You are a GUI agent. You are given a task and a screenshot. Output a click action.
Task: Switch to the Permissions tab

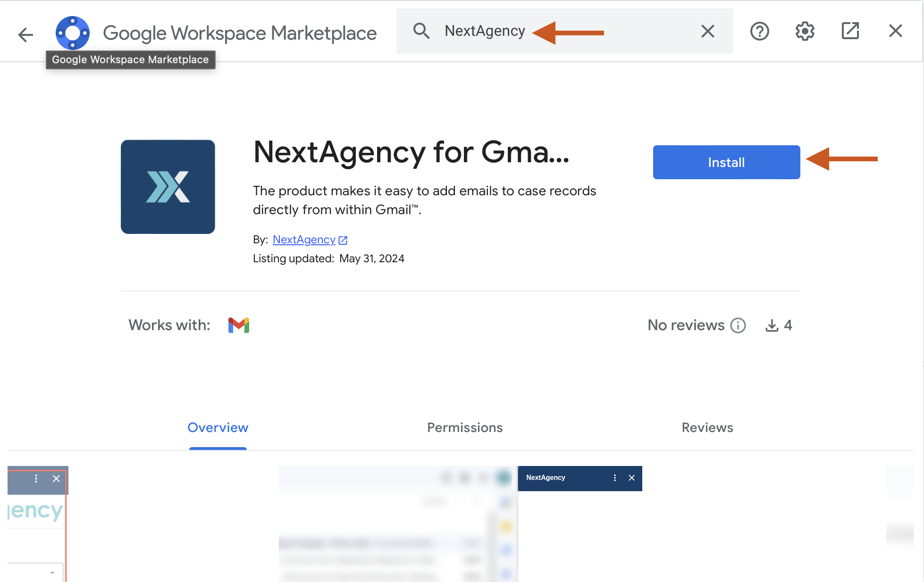click(x=465, y=427)
